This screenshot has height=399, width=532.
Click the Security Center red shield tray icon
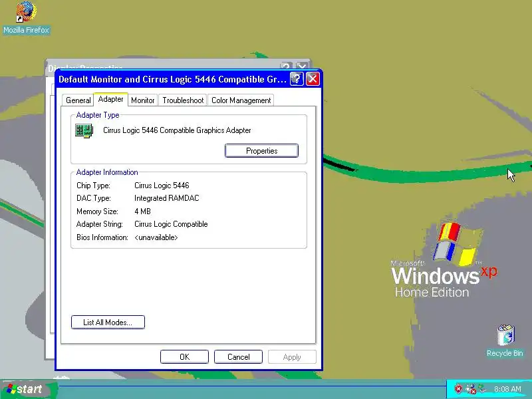click(458, 389)
